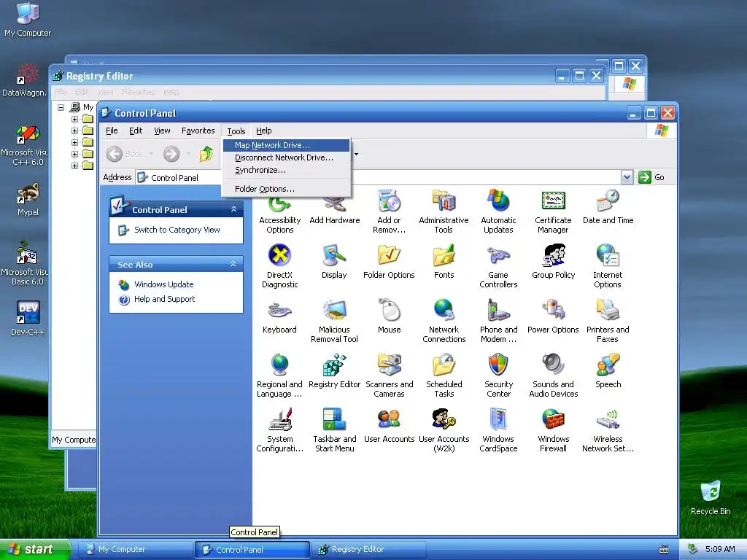The image size is (747, 560).
Task: Open the View menu
Action: (x=162, y=131)
